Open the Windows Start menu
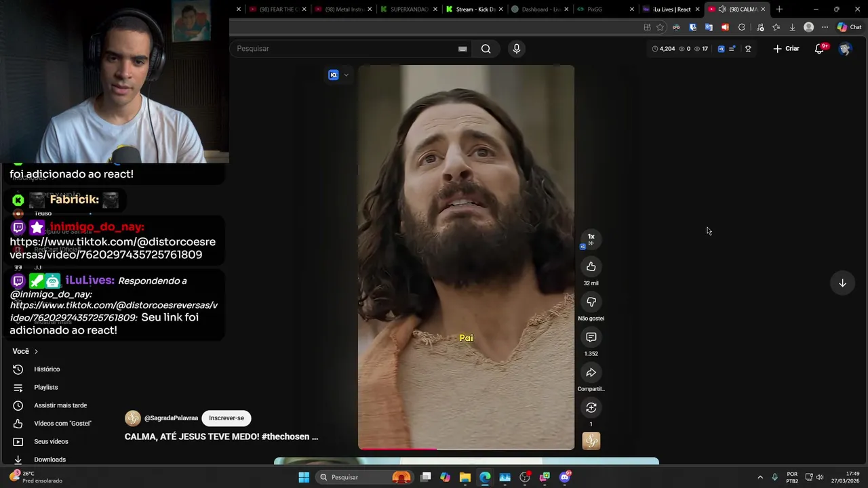The width and height of the screenshot is (868, 488). tap(304, 477)
